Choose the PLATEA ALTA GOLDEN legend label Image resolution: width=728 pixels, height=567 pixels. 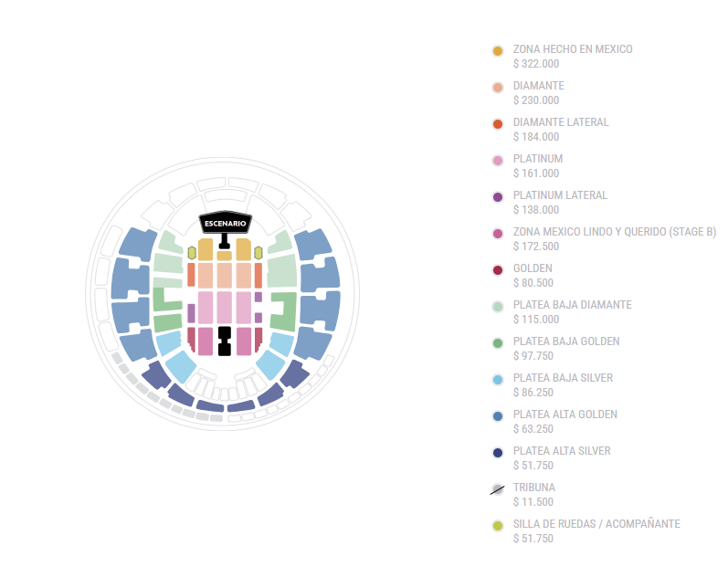564,415
